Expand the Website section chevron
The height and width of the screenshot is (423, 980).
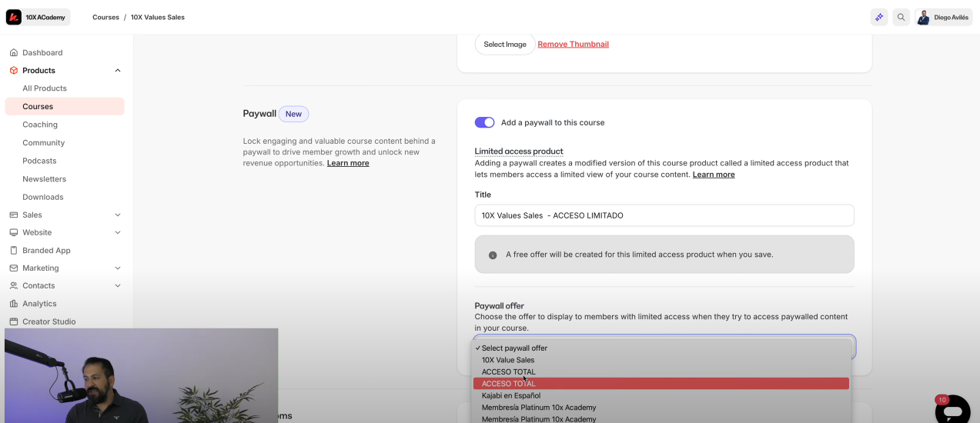tap(118, 232)
